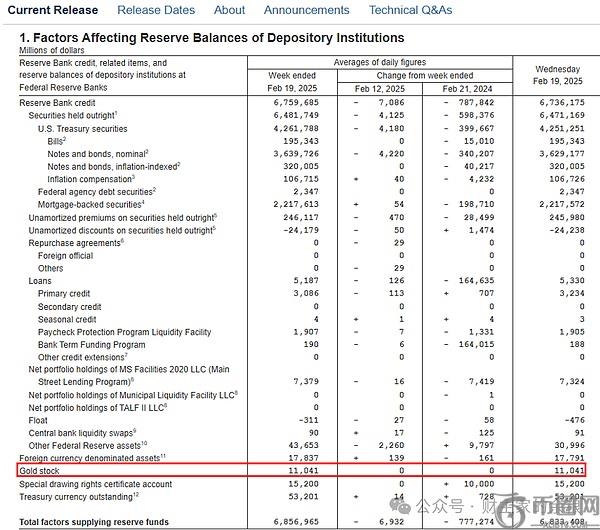
Task: Select the 'Feb 21, 2024' column header
Action: click(x=467, y=89)
